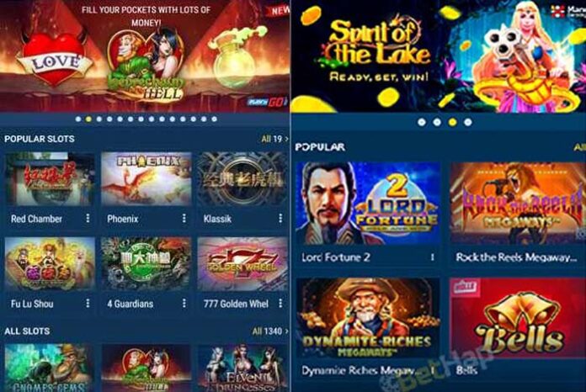Open the three-dot menu beside Red Chamber
The width and height of the screenshot is (586, 392).
click(x=88, y=219)
